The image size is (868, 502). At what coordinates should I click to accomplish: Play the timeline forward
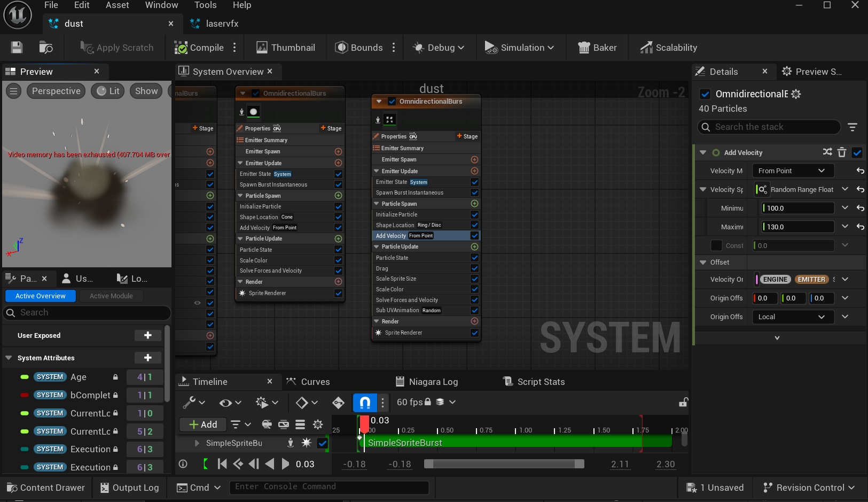click(285, 464)
